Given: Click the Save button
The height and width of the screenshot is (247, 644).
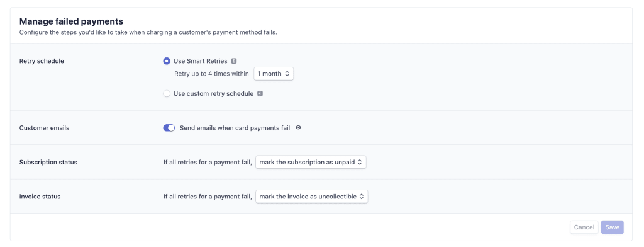Looking at the screenshot, I should (x=613, y=227).
